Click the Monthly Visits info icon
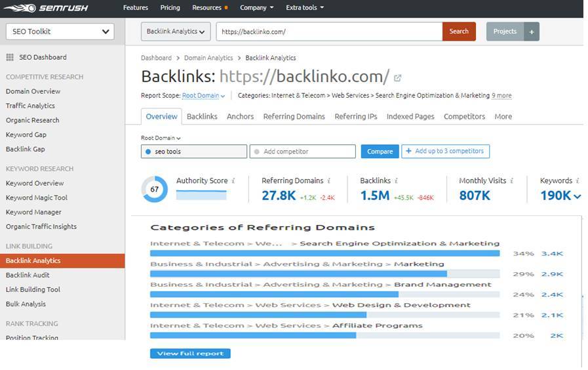 pos(511,181)
